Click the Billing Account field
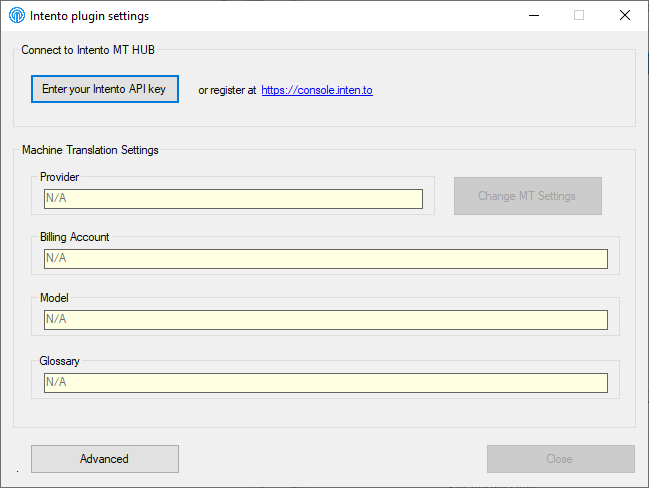 (326, 259)
